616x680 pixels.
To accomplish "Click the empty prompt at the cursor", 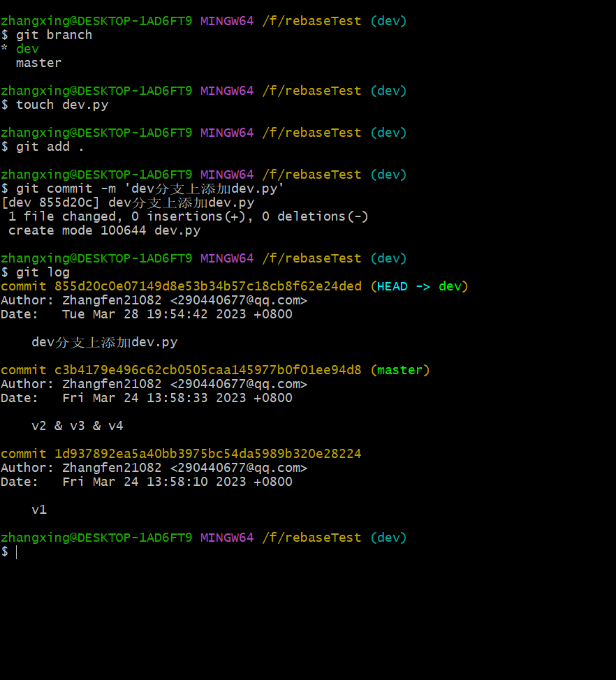I will click(10, 552).
